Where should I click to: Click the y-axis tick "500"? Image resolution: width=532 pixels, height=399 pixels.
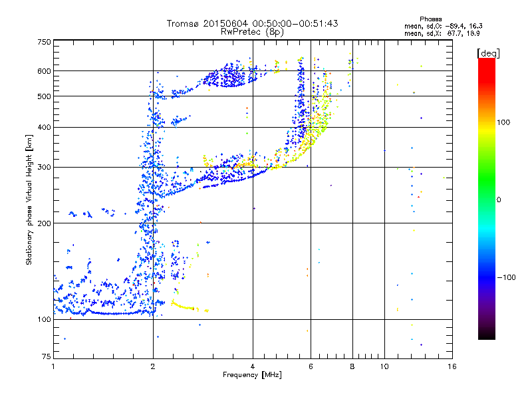coord(45,96)
